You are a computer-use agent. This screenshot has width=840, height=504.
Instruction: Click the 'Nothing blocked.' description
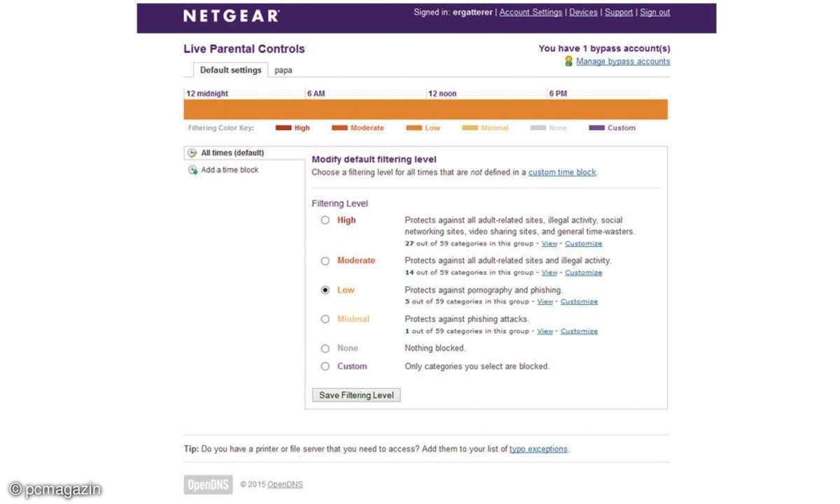pyautogui.click(x=435, y=349)
